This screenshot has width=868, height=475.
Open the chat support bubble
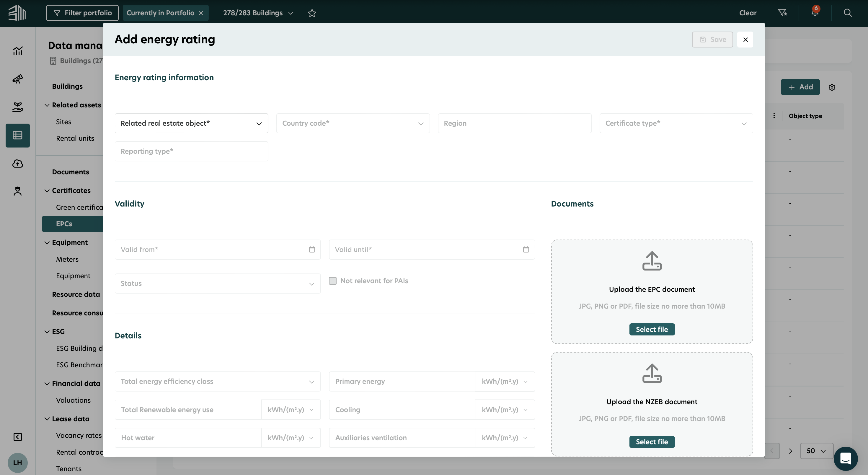click(x=846, y=458)
